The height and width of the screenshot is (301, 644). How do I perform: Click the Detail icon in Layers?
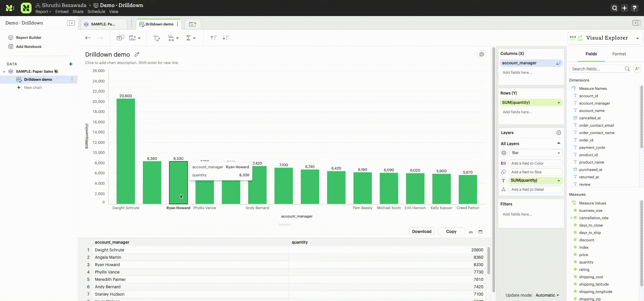(x=503, y=189)
